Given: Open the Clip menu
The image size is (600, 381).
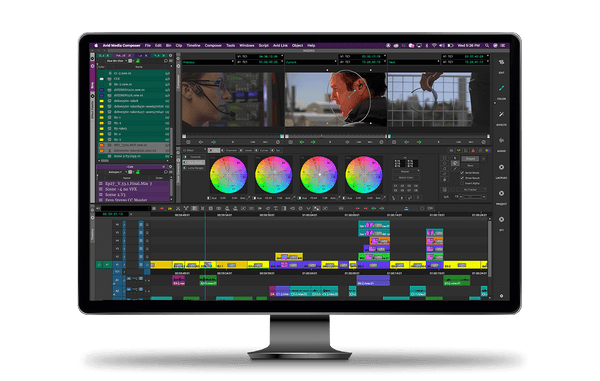Looking at the screenshot, I should click(x=179, y=46).
